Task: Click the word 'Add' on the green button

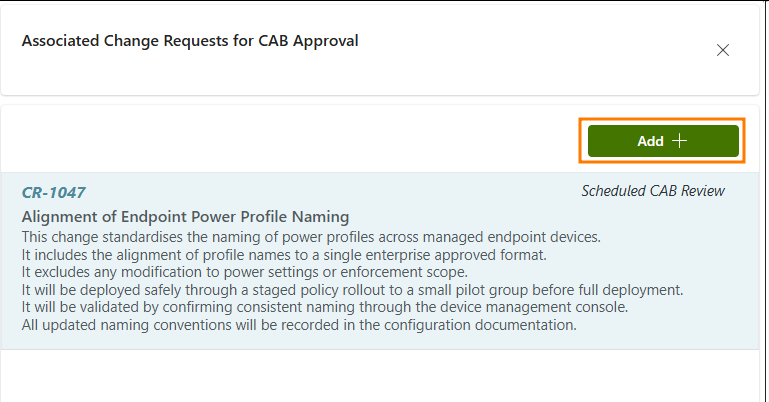Action: (x=650, y=141)
